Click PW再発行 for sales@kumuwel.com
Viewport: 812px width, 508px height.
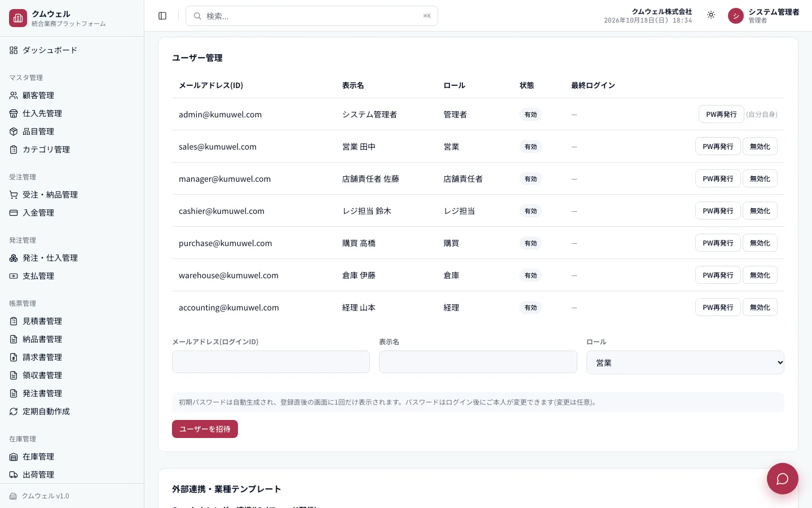[x=718, y=146]
